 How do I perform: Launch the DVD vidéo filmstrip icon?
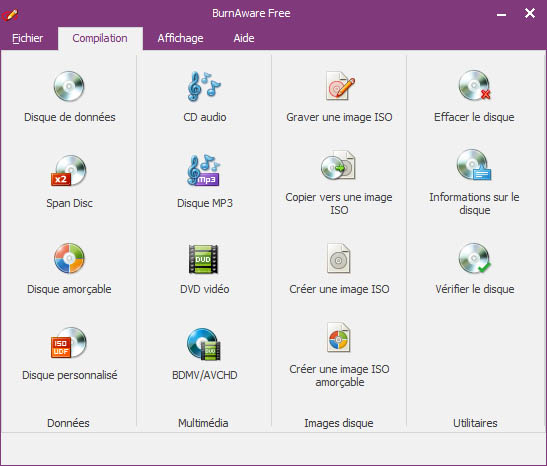[x=203, y=259]
